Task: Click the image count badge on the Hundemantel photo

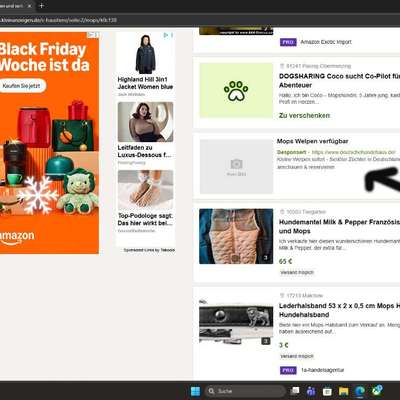Action: [266, 257]
